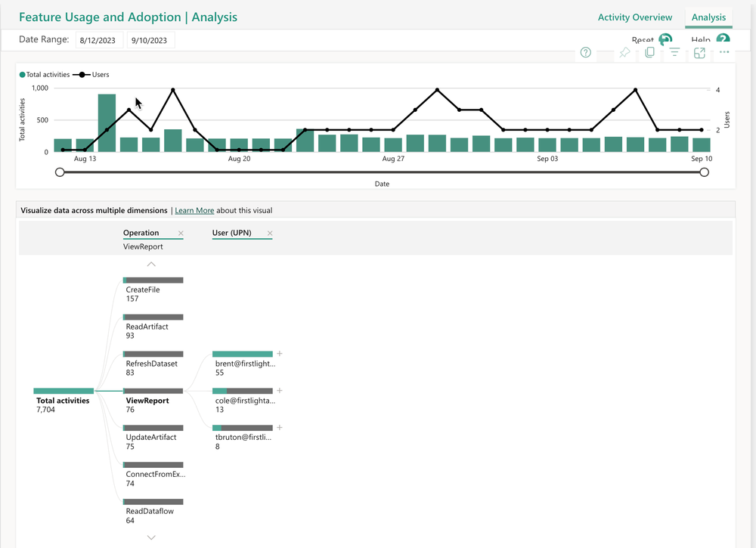Pin the chart visual with pin icon
The image size is (756, 548).
(624, 52)
